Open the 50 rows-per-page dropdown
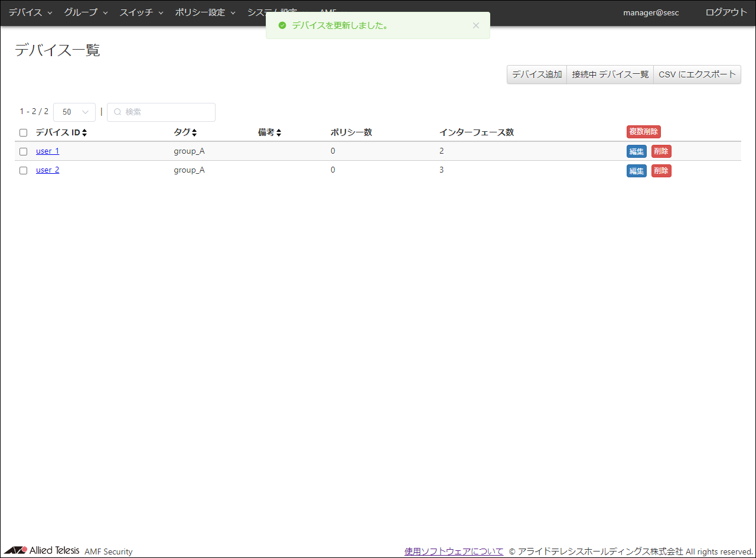Screen dimensions: 756x558 pyautogui.click(x=74, y=112)
